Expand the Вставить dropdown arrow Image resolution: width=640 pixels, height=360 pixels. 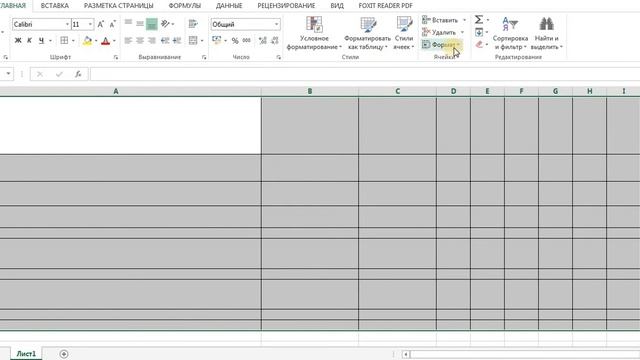point(464,20)
